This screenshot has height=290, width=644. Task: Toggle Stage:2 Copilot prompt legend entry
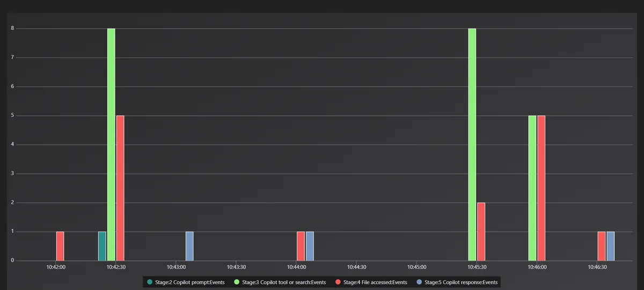[186, 282]
